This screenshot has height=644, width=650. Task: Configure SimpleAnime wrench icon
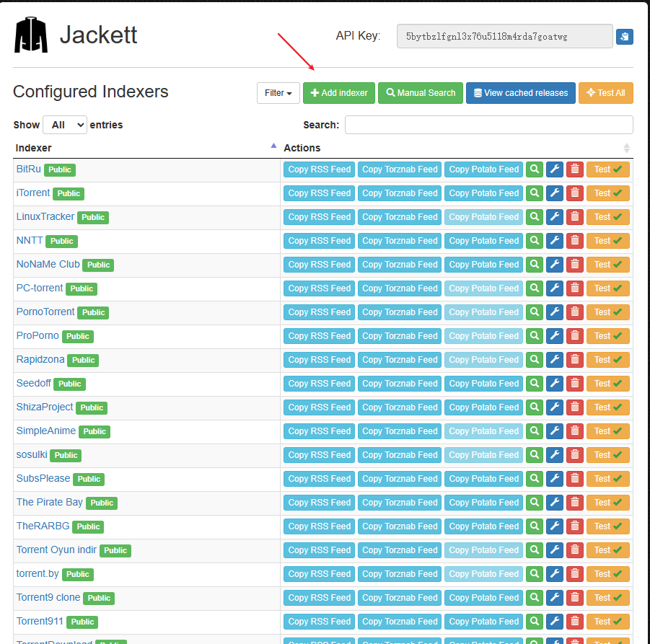point(555,431)
